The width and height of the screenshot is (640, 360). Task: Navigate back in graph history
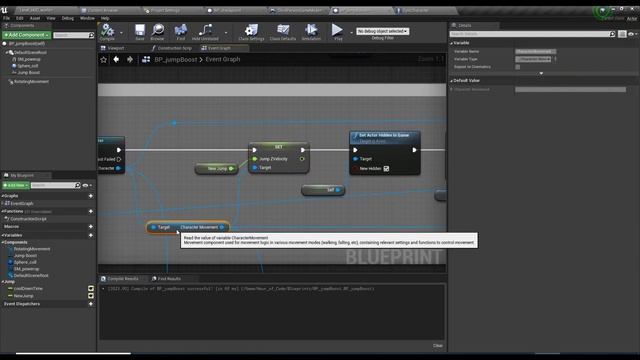click(x=116, y=60)
